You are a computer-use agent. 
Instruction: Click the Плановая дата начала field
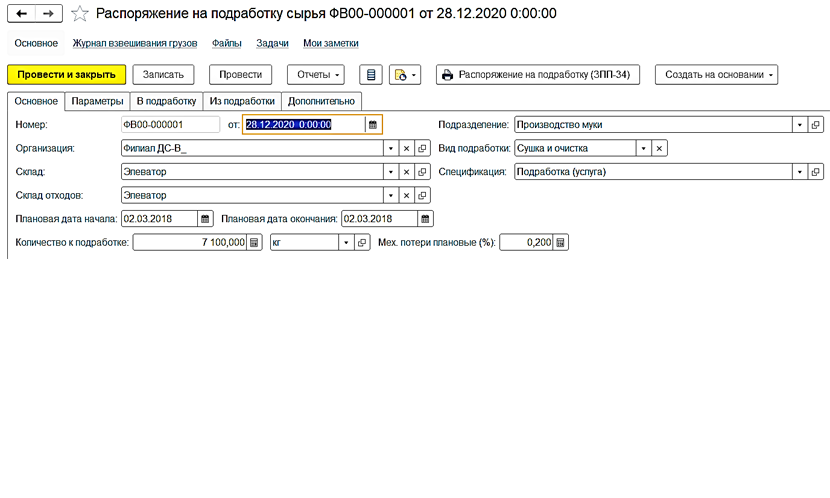tap(159, 219)
